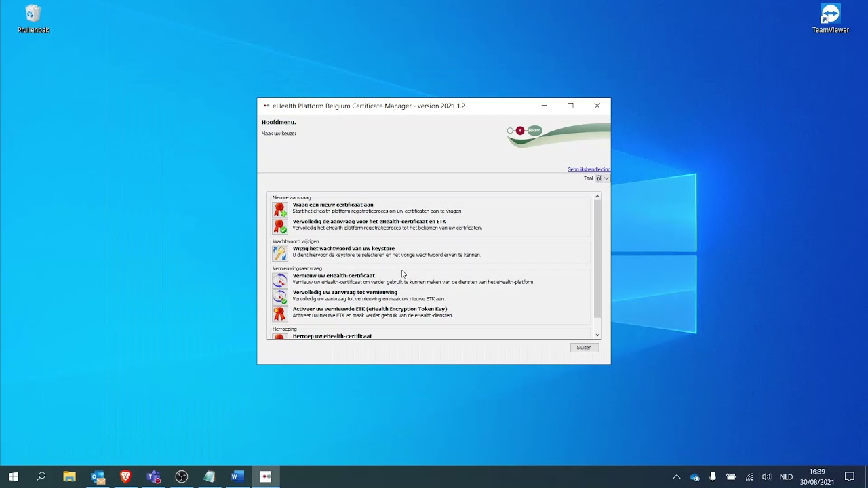868x488 pixels.
Task: Click the 'Wachtwoord wijzigen' section heading
Action: (296, 241)
